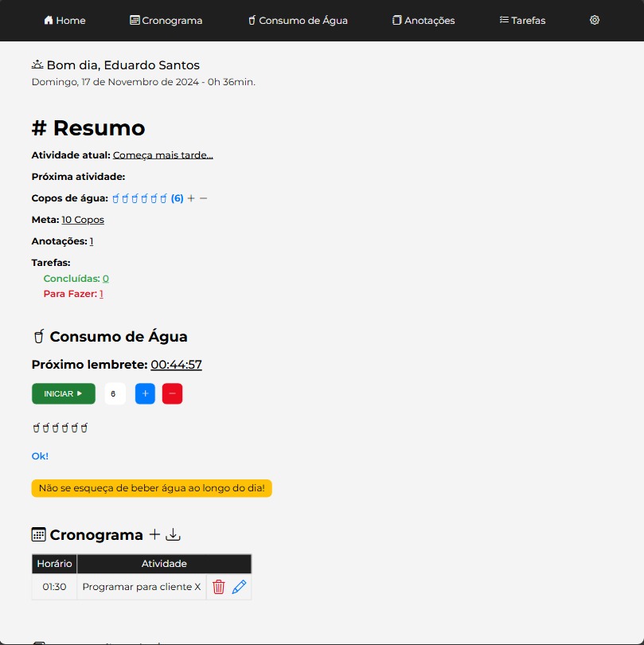Remove a cup with the small minus in Resumo

point(203,198)
